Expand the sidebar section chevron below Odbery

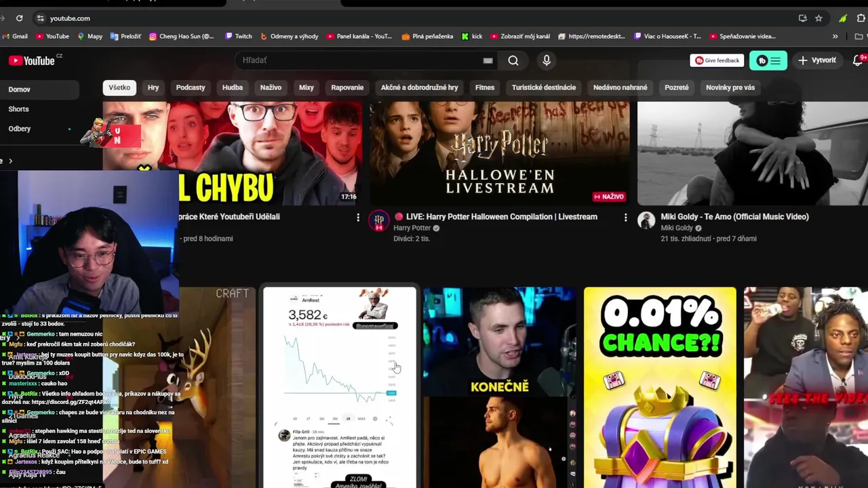click(x=9, y=161)
